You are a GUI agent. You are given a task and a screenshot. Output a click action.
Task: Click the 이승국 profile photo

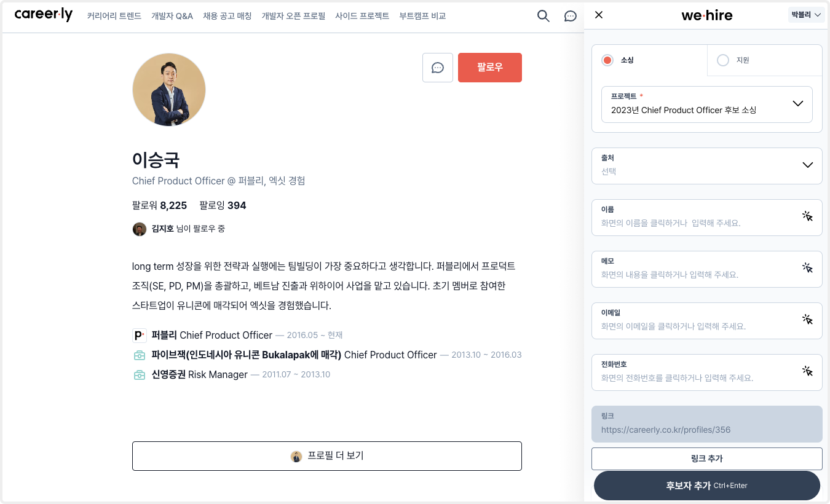169,90
